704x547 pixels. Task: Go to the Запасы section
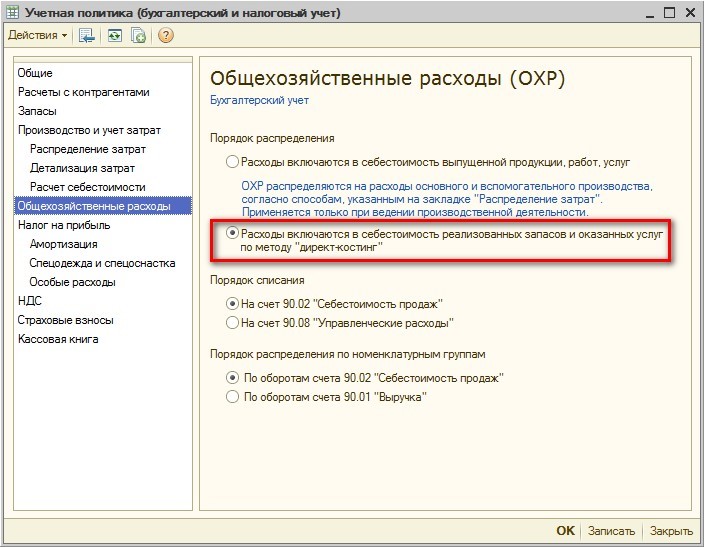pyautogui.click(x=37, y=111)
